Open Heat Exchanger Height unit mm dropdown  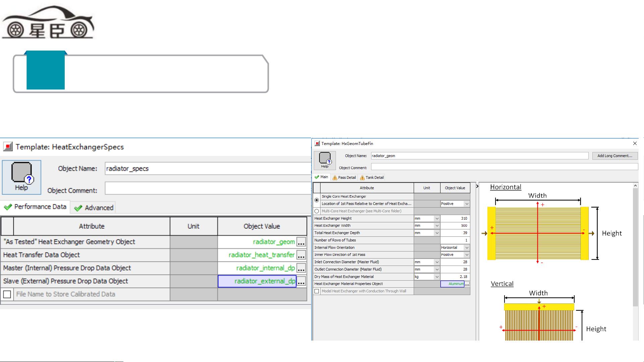tap(436, 218)
